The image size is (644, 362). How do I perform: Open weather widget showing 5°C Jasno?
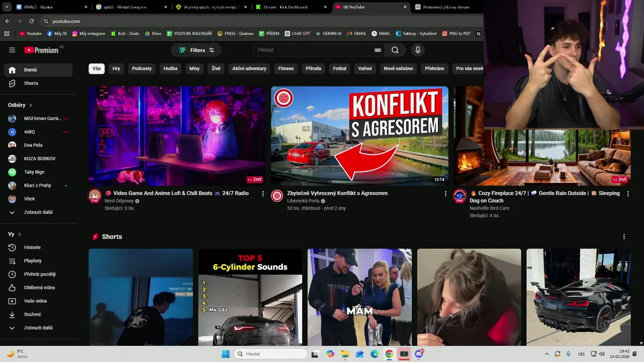point(17,354)
